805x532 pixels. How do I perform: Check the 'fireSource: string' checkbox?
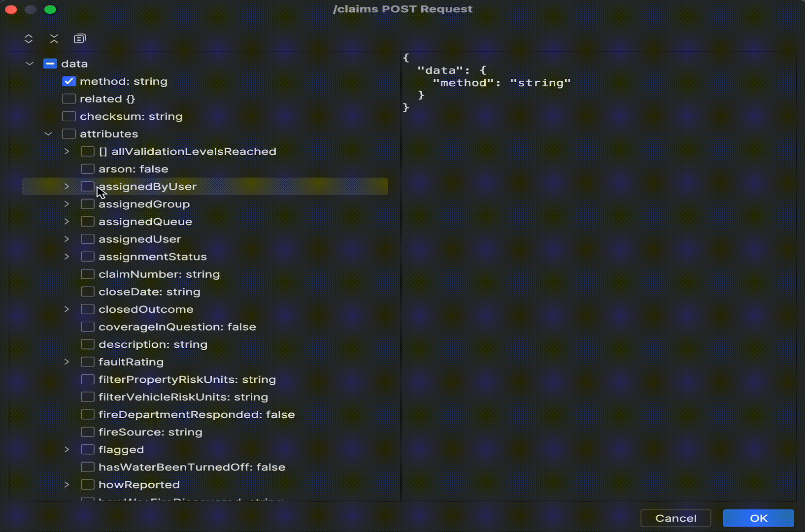[88, 432]
